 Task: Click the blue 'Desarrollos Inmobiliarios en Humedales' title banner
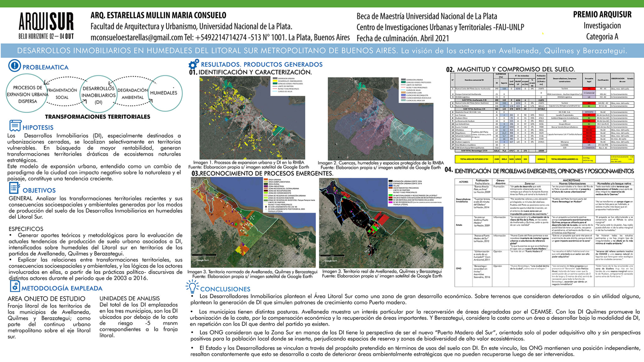[322, 51]
